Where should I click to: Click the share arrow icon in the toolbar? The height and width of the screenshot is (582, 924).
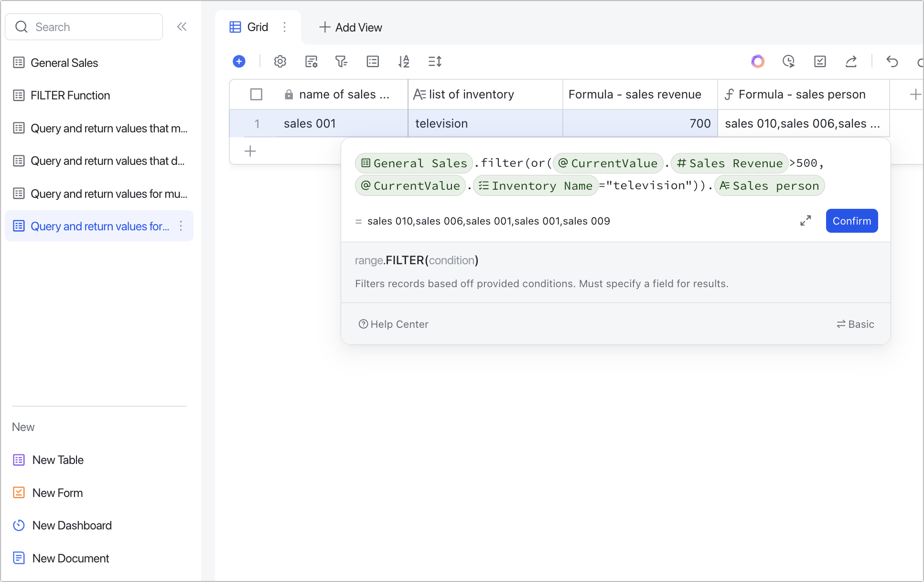click(851, 62)
